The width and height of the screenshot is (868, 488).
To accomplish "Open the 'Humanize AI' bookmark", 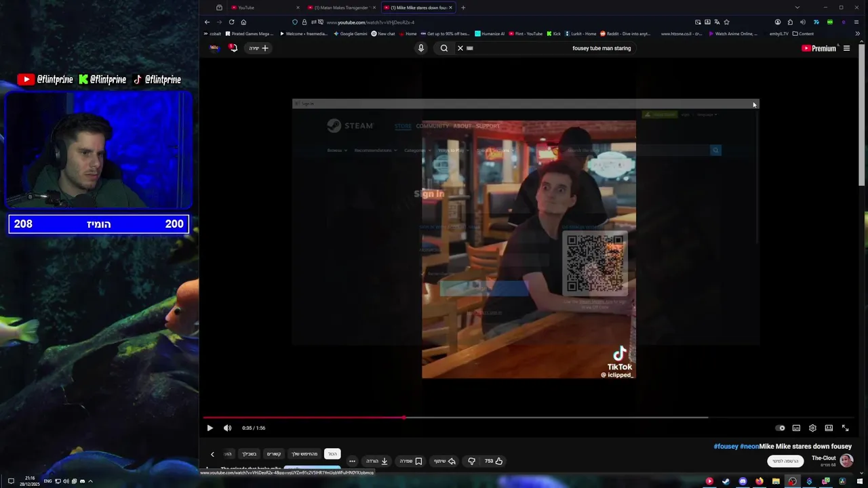I will click(x=490, y=33).
